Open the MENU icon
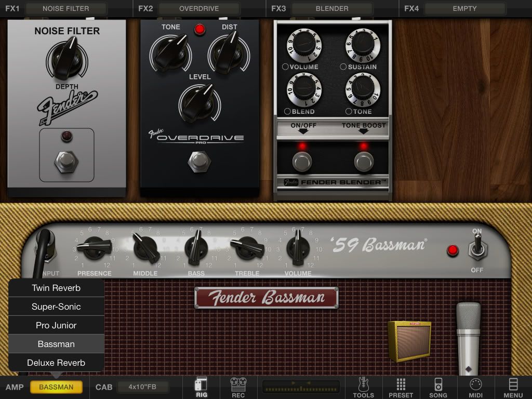This screenshot has height=399, width=532. click(x=513, y=387)
